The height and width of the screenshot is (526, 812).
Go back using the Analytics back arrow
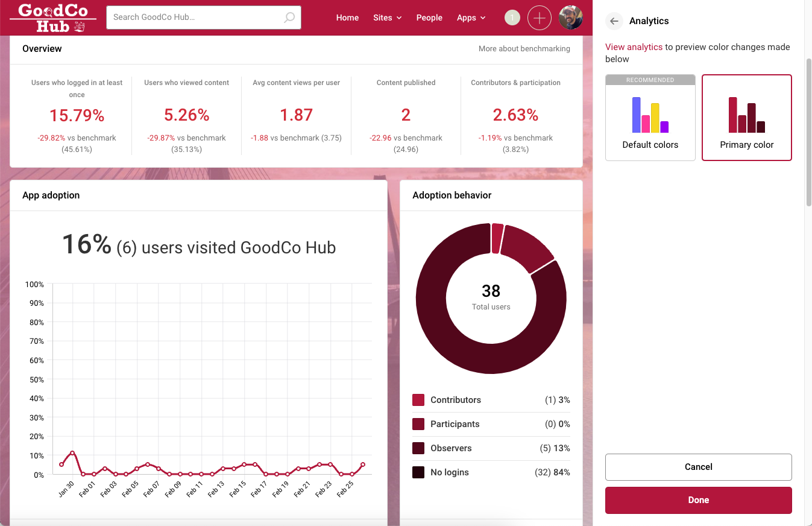[614, 21]
